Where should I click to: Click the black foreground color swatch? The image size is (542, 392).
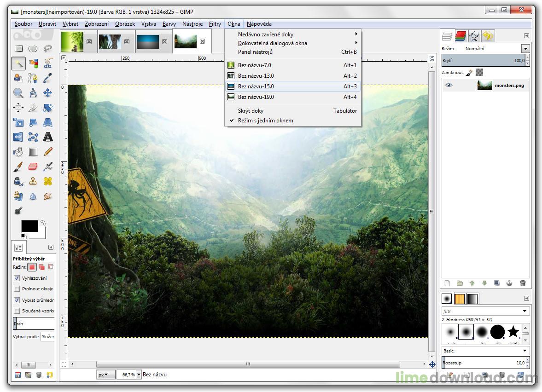(29, 226)
